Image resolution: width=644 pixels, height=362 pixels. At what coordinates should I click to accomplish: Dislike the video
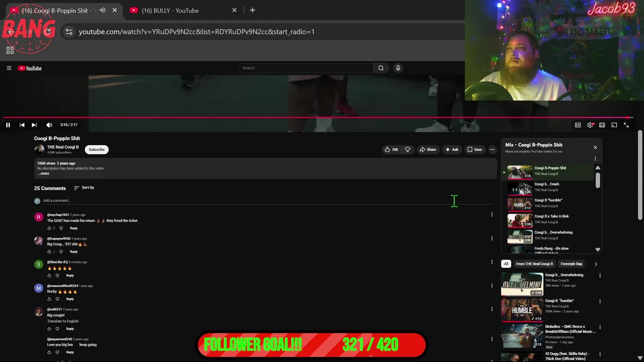(408, 149)
